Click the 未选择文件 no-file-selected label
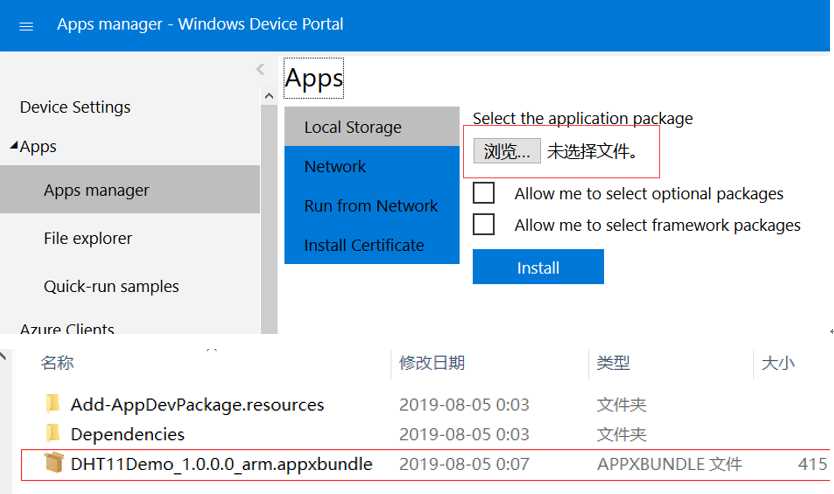Viewport: 834px width, 494px height. coord(592,152)
